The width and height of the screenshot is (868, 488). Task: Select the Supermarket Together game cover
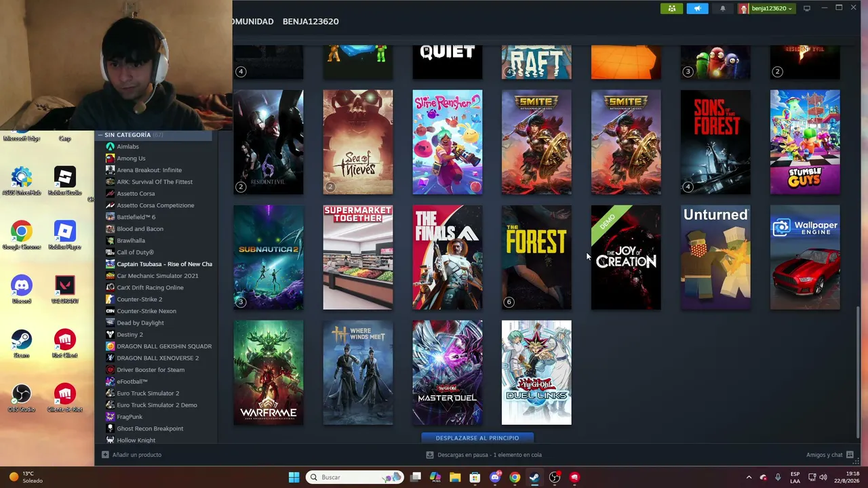358,258
